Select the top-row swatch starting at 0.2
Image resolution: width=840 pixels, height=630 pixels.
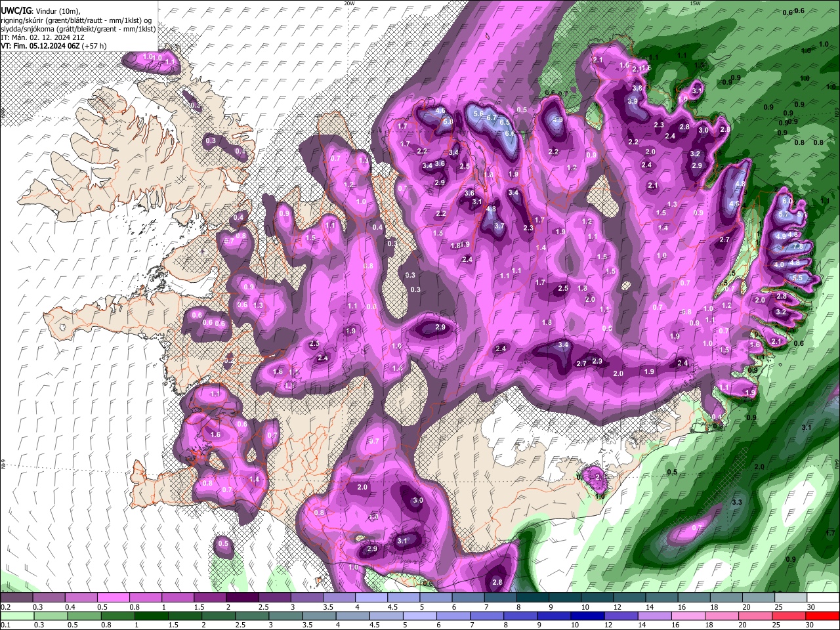(x=17, y=598)
